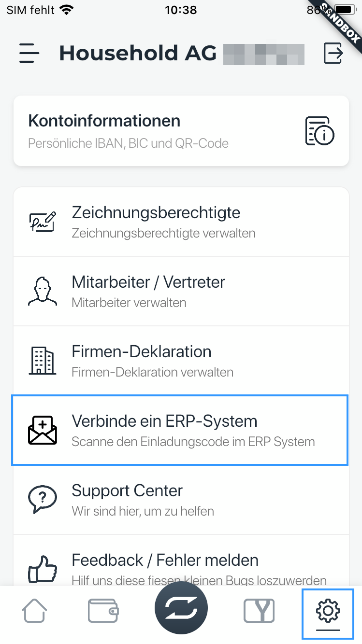This screenshot has width=362, height=644.
Task: Switch to the wallet tab
Action: [x=103, y=611]
